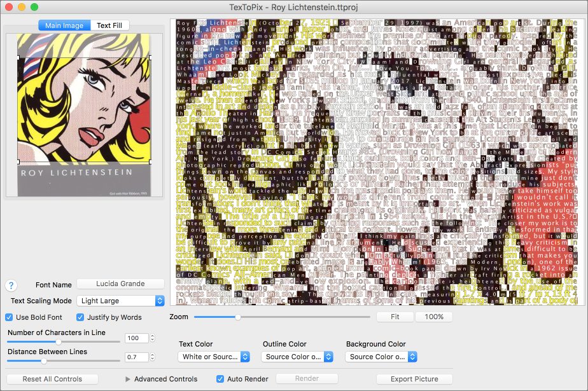Viewport: 588px width, 391px height.
Task: Open the Font Name picker labeled Lucida Grande
Action: 120,284
